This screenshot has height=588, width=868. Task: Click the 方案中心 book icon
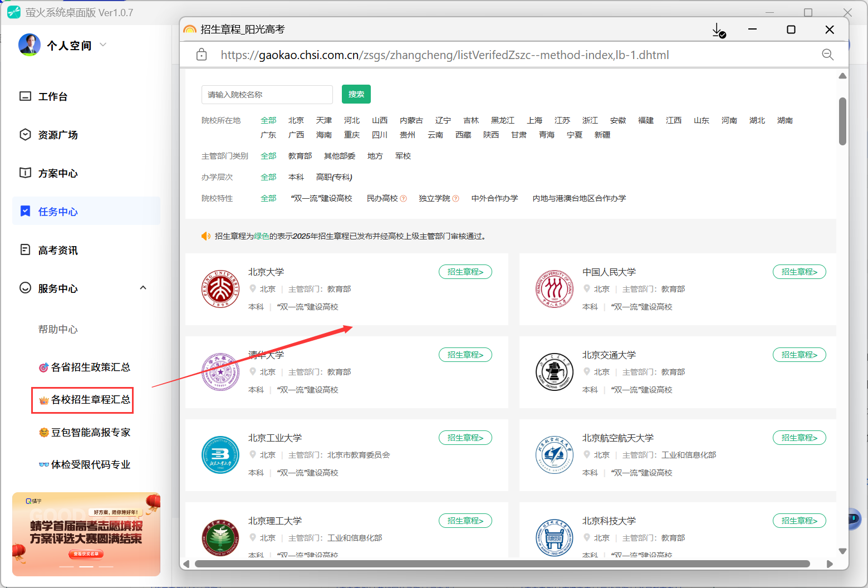click(24, 173)
